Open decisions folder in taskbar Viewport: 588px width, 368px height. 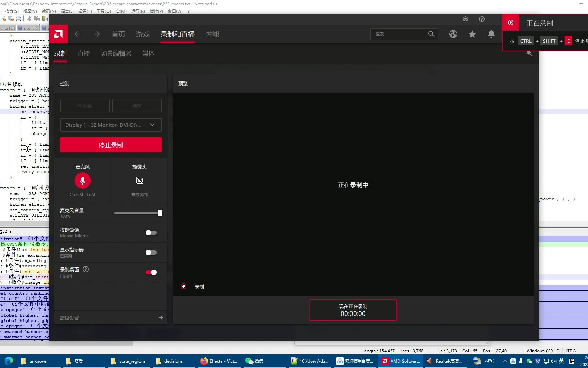tap(169, 361)
